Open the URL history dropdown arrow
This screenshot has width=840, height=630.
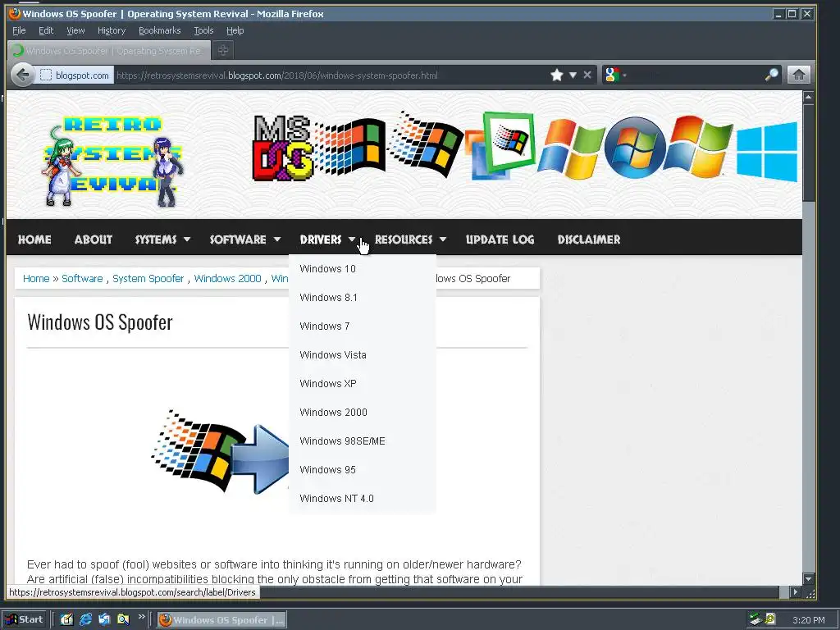tap(573, 75)
